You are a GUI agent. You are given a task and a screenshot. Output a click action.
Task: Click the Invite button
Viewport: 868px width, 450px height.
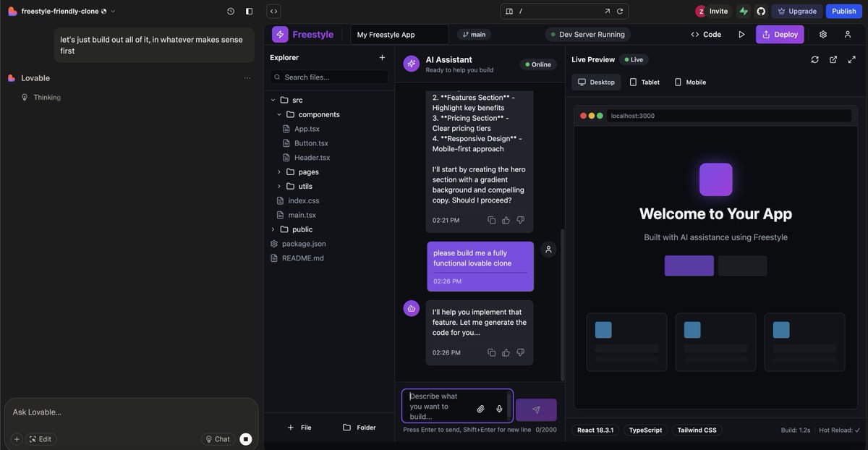pyautogui.click(x=718, y=11)
